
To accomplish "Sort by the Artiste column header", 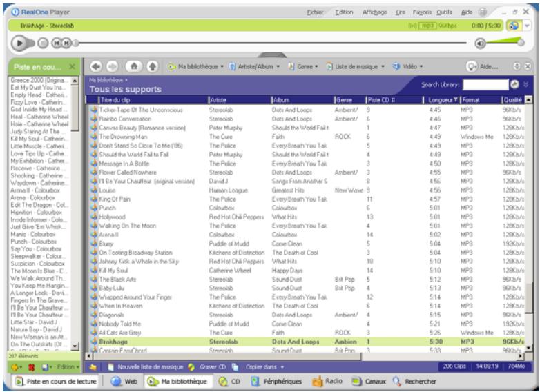I will pos(218,100).
